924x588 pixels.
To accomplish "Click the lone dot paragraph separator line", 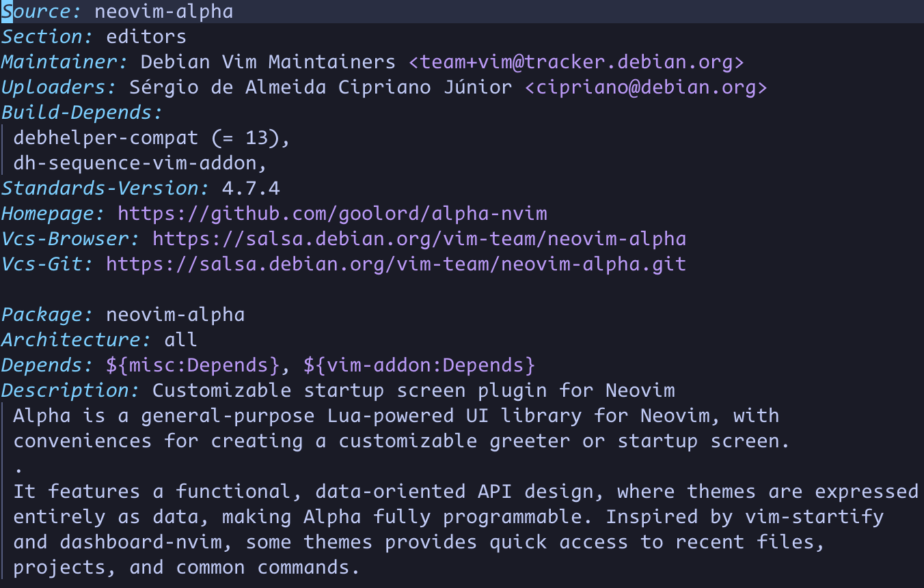I will click(18, 466).
